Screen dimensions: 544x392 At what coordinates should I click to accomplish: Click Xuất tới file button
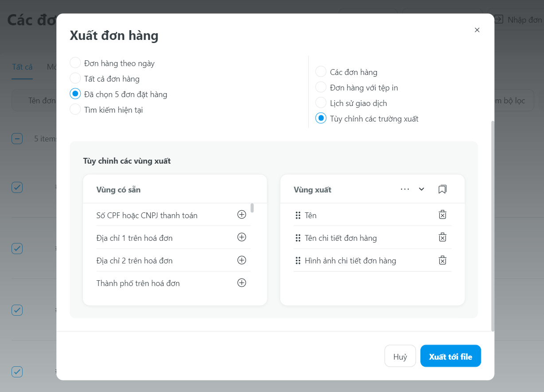pos(450,356)
